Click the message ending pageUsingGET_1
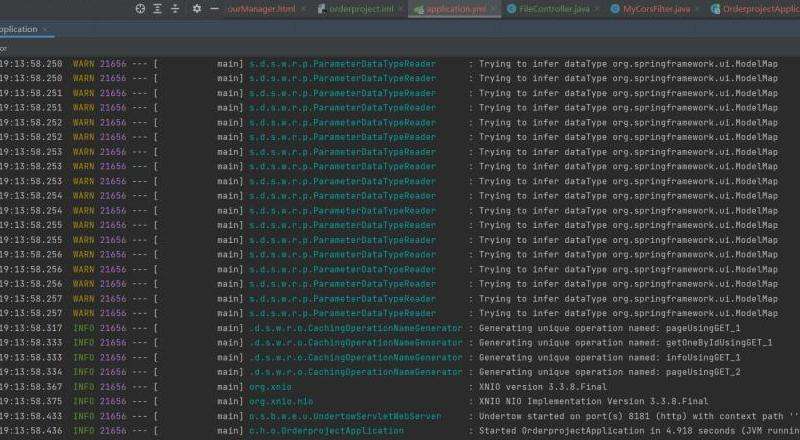 pyautogui.click(x=609, y=328)
